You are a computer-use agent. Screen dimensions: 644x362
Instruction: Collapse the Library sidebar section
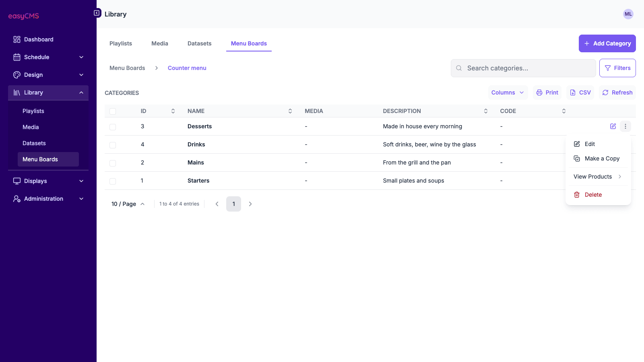[48, 93]
